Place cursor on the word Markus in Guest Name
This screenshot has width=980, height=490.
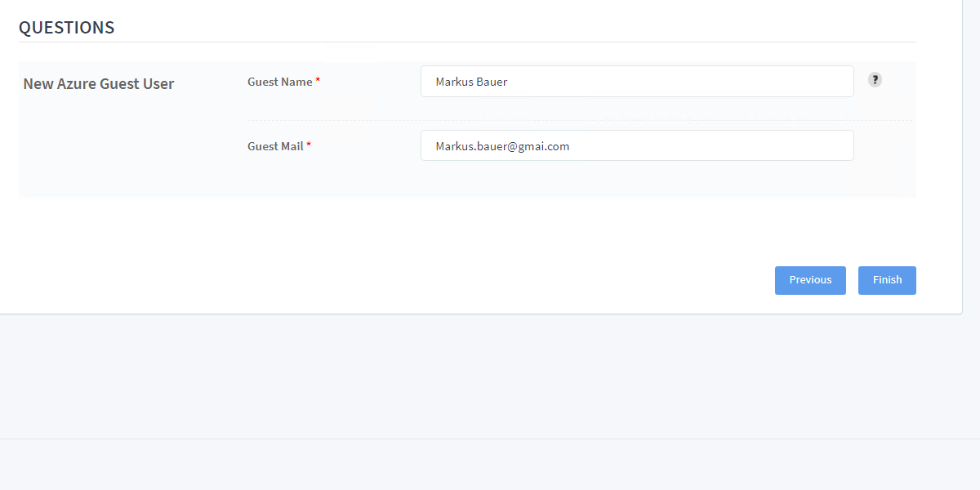pos(453,82)
